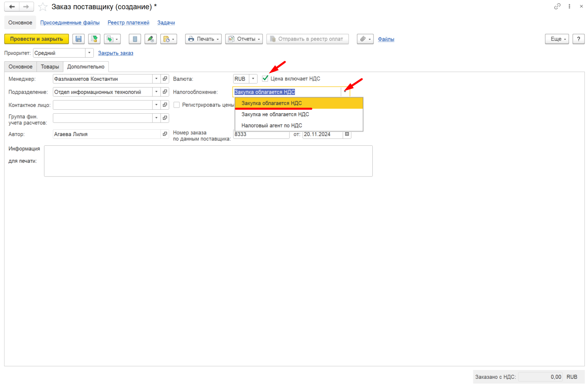Click Закрыть заказ link
Image resolution: width=588 pixels, height=386 pixels.
click(115, 53)
